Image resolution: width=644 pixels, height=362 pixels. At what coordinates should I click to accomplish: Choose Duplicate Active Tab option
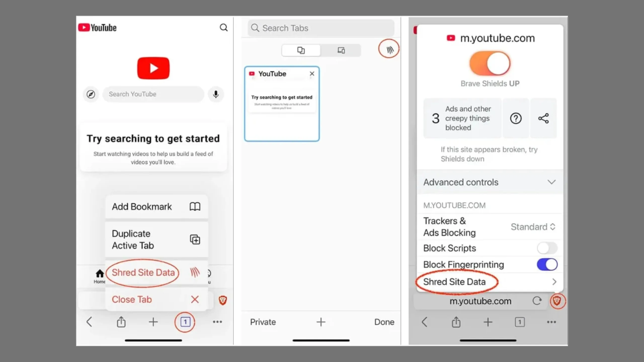[156, 240]
